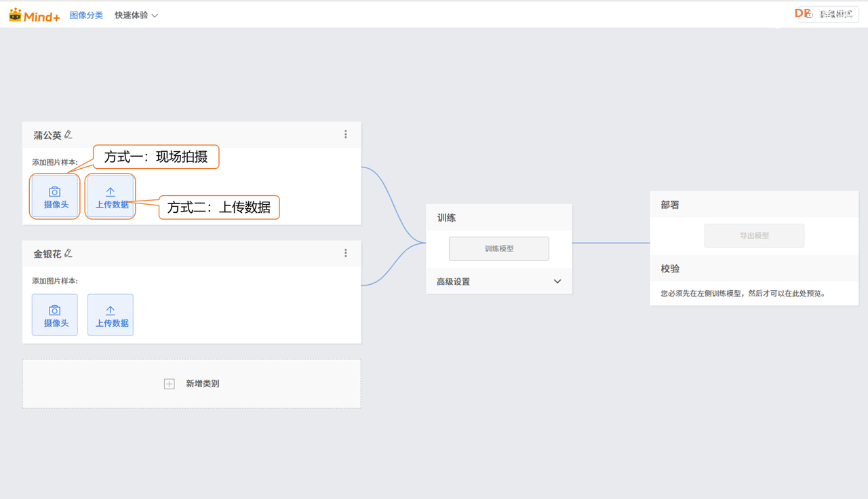This screenshot has height=499, width=868.
Task: Rename the 蒲公英 class with pencil icon
Action: (x=68, y=135)
